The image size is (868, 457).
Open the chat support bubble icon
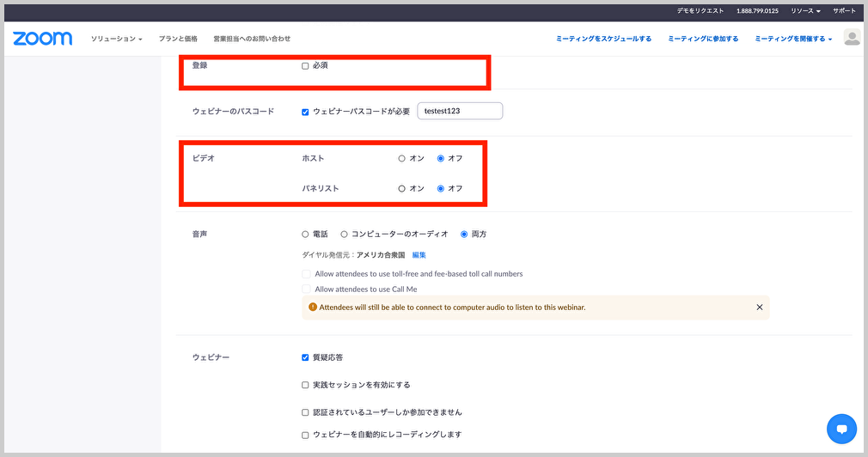(x=841, y=429)
